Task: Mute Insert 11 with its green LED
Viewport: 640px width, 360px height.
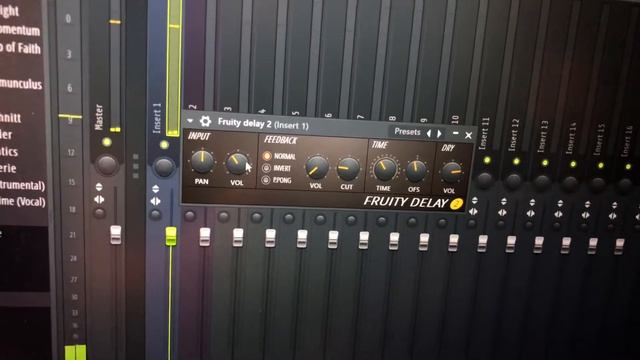Action: coord(487,160)
